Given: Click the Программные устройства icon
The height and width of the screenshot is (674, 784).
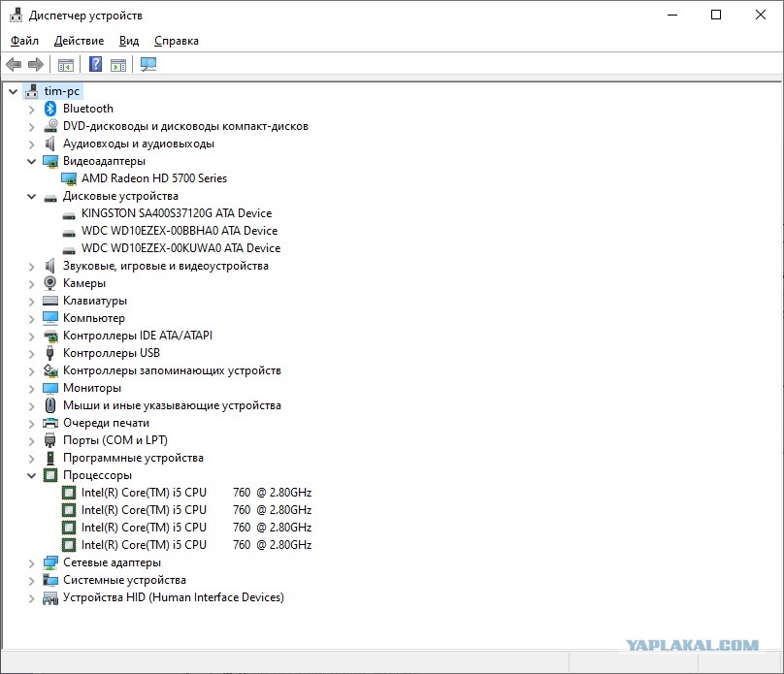Looking at the screenshot, I should [50, 458].
